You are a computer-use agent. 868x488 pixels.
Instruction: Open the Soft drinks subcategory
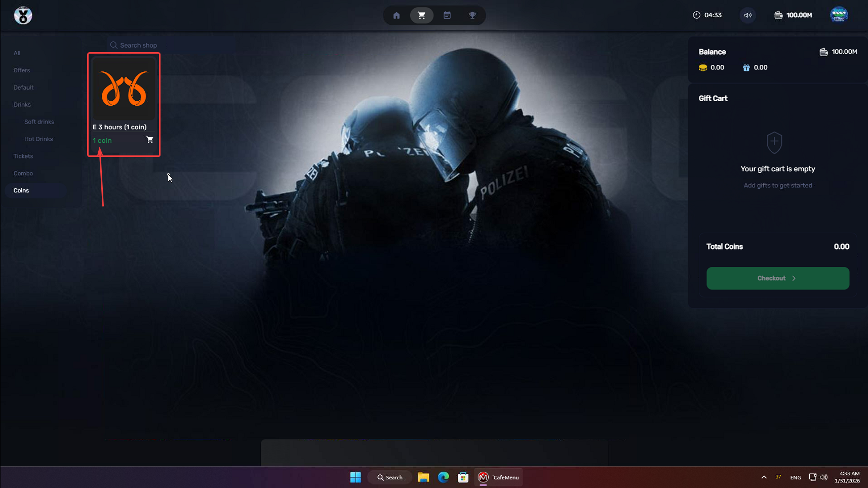39,122
